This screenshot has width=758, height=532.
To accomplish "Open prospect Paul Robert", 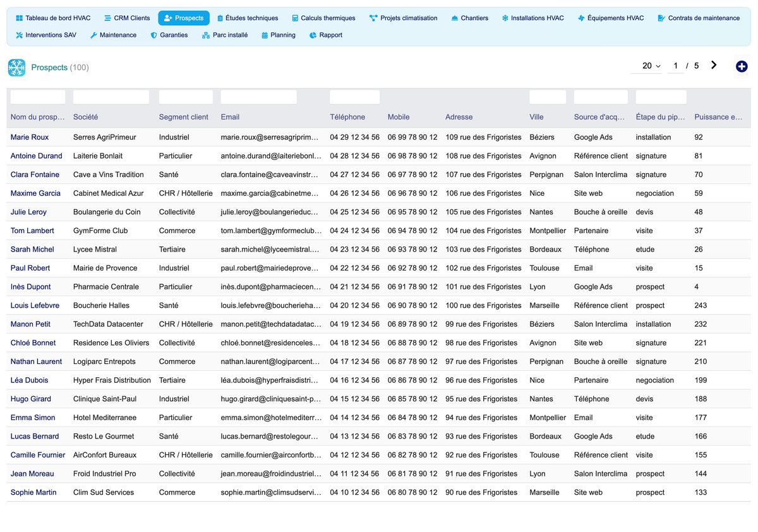I will tap(30, 268).
